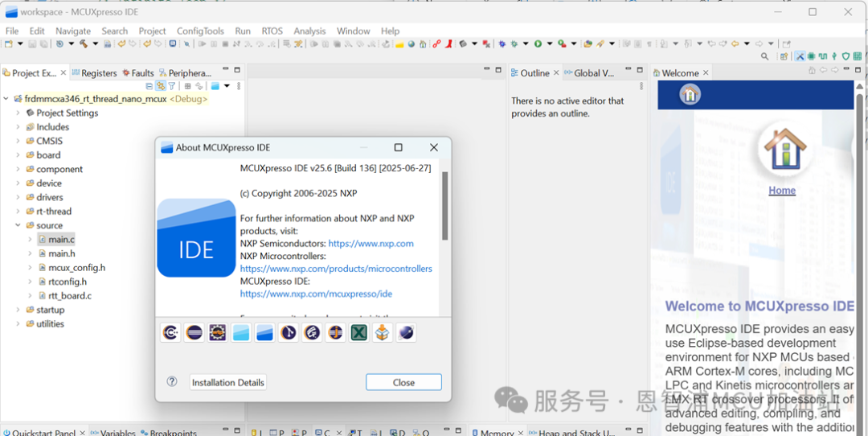Click the help question mark icon in About dialog

(x=172, y=382)
